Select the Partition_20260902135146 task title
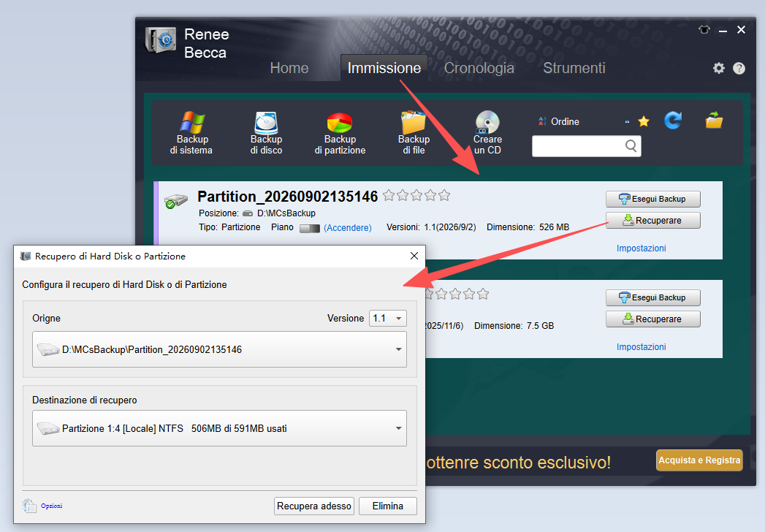This screenshot has height=532, width=765. pos(287,196)
